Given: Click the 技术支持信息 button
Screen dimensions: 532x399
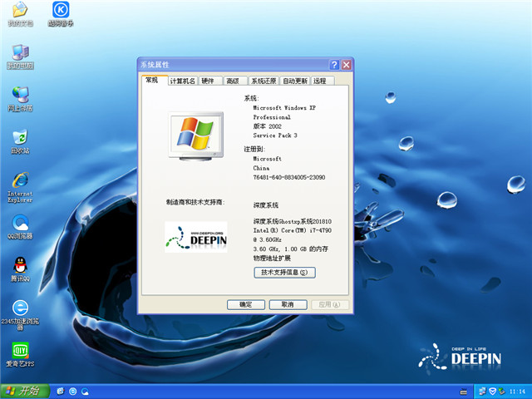Looking at the screenshot, I should click(284, 273).
